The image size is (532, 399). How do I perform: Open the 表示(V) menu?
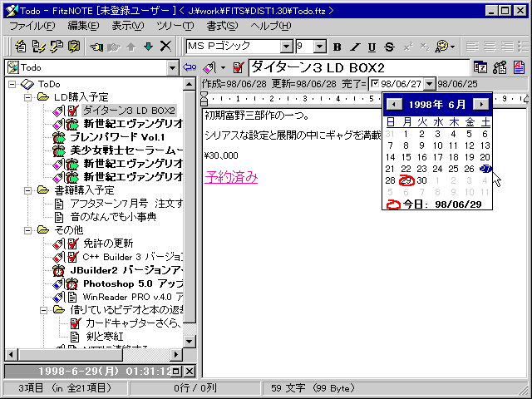128,26
